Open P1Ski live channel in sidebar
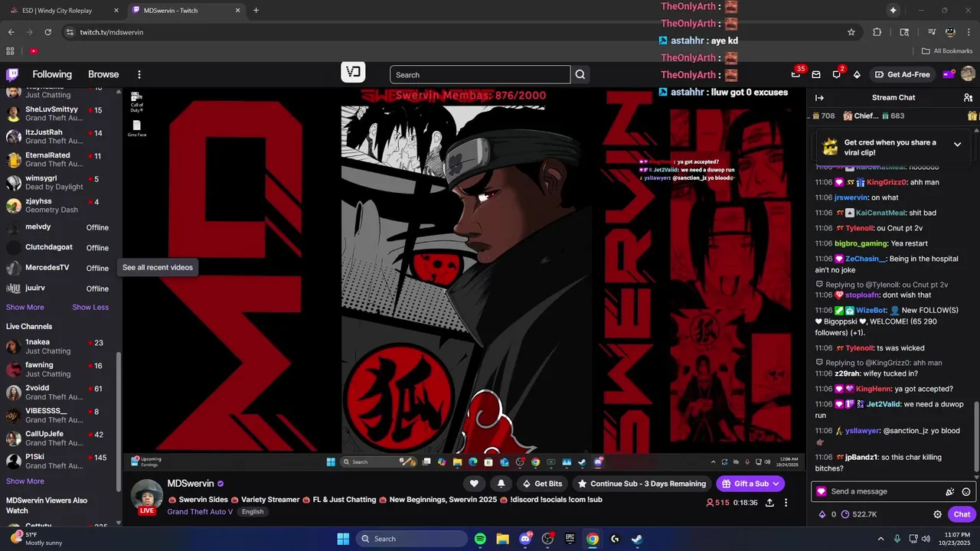 tap(60, 461)
